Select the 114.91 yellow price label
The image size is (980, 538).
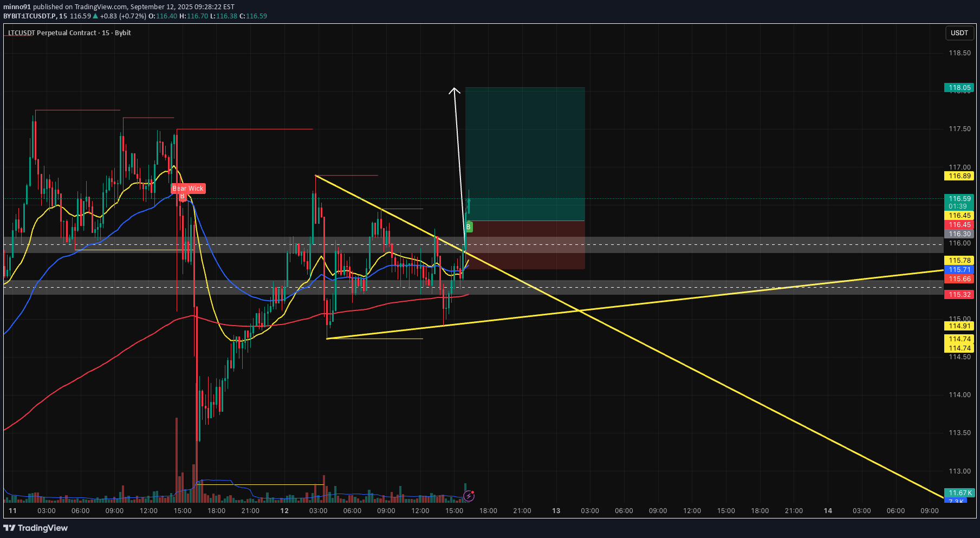click(959, 326)
